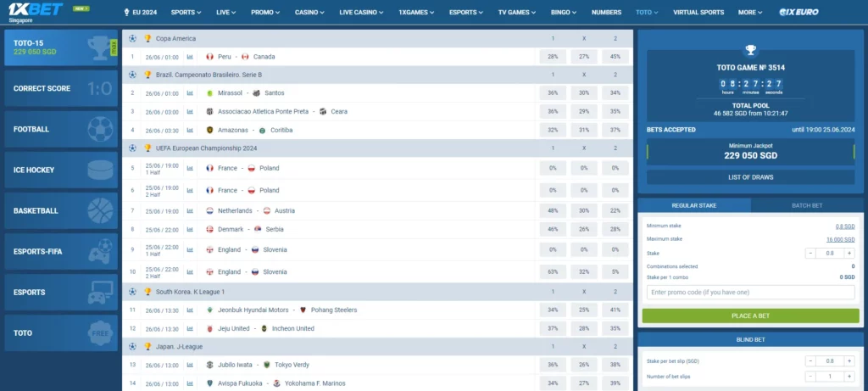This screenshot has width=868, height=391.
Task: Click the 1X EURO promo logo
Action: [798, 12]
